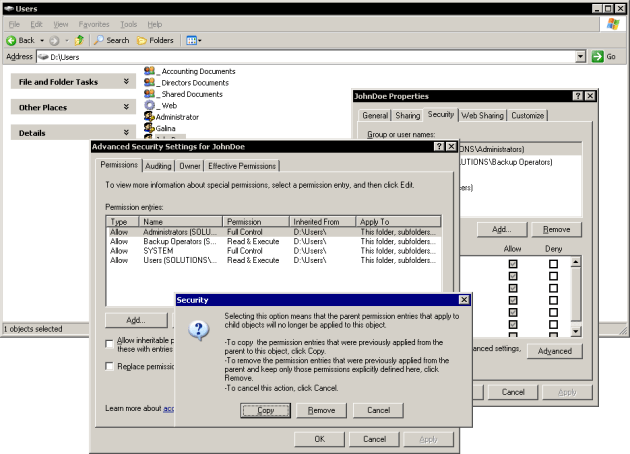Open the Favorites menu

(x=96, y=23)
